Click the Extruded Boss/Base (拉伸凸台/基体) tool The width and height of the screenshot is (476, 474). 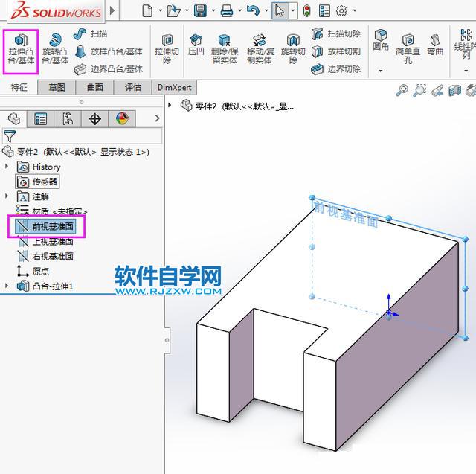point(21,50)
